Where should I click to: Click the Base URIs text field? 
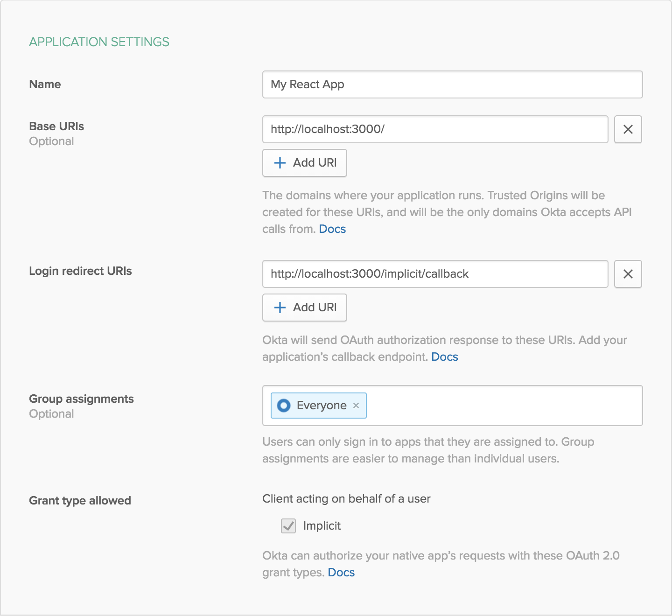[x=435, y=129]
